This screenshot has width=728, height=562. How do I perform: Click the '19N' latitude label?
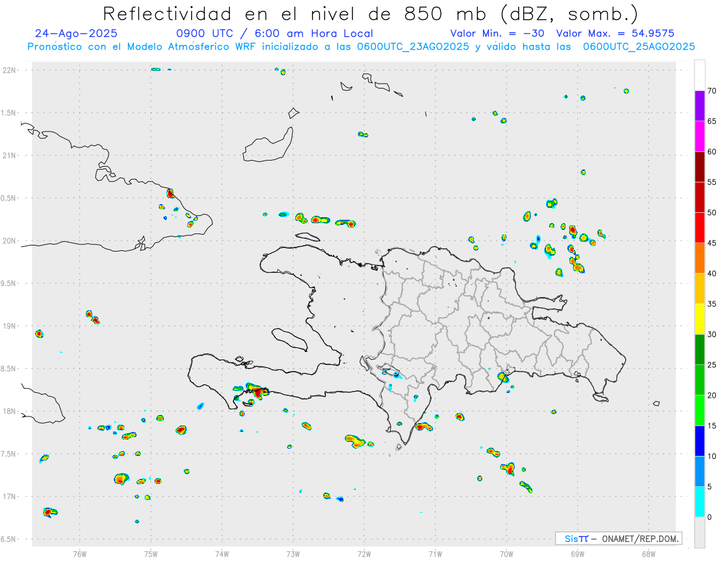click(10, 326)
